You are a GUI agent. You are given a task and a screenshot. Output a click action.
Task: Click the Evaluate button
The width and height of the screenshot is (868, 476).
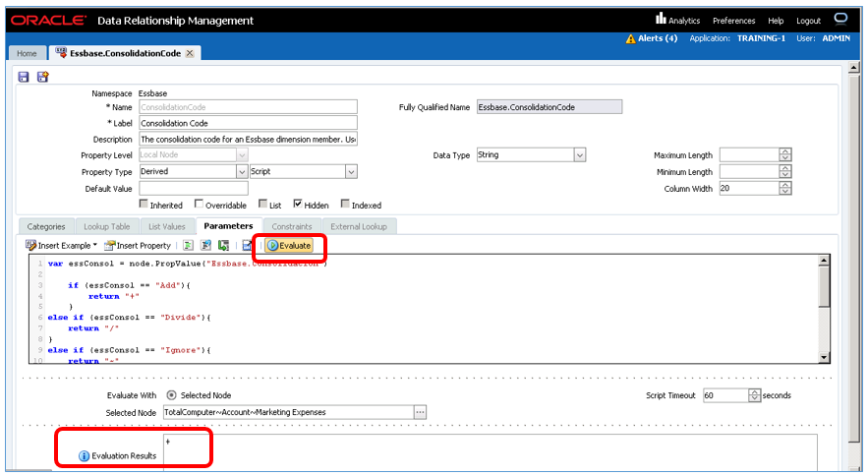289,246
